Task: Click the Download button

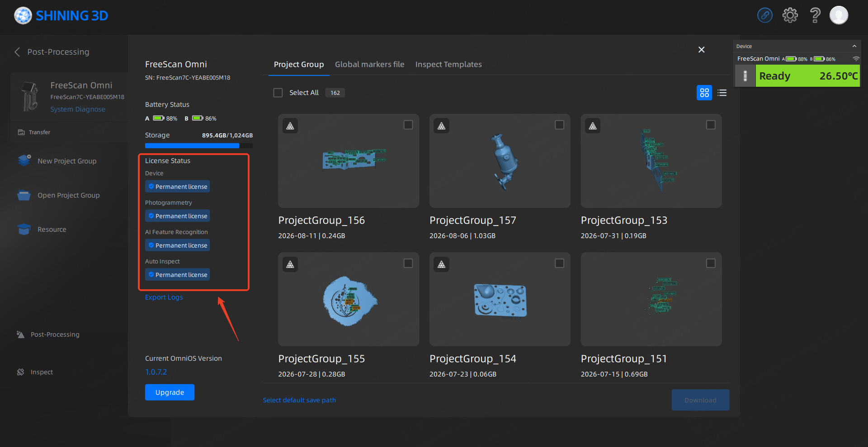Action: point(700,400)
